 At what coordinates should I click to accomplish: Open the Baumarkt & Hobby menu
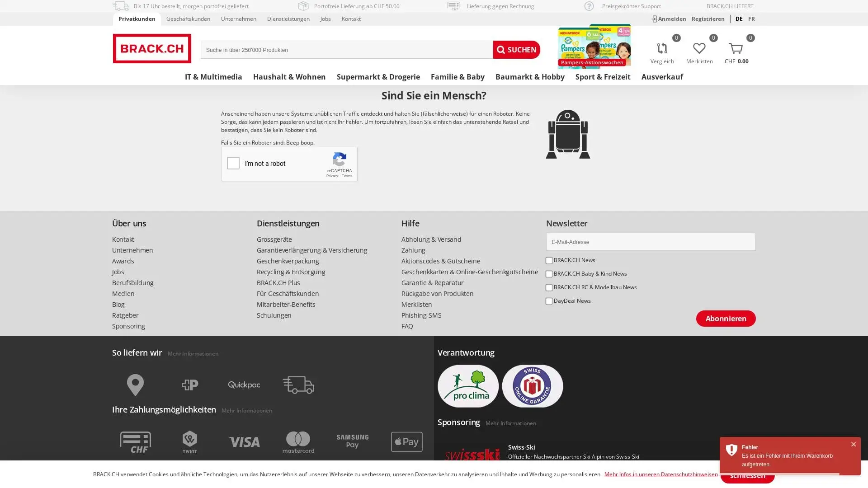coord(530,77)
